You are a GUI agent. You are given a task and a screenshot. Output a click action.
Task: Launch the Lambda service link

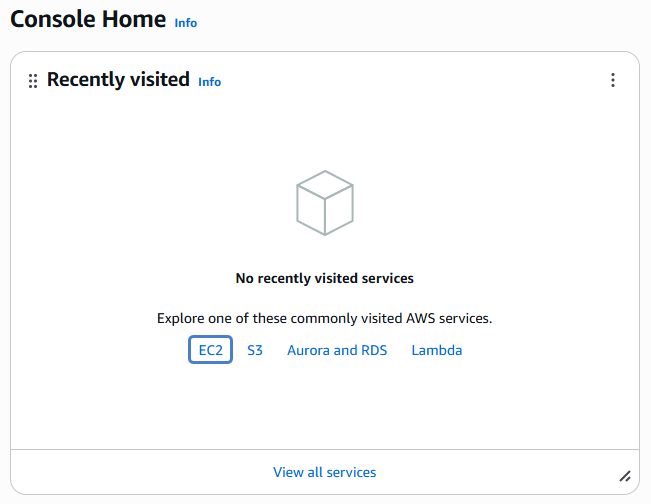(437, 350)
